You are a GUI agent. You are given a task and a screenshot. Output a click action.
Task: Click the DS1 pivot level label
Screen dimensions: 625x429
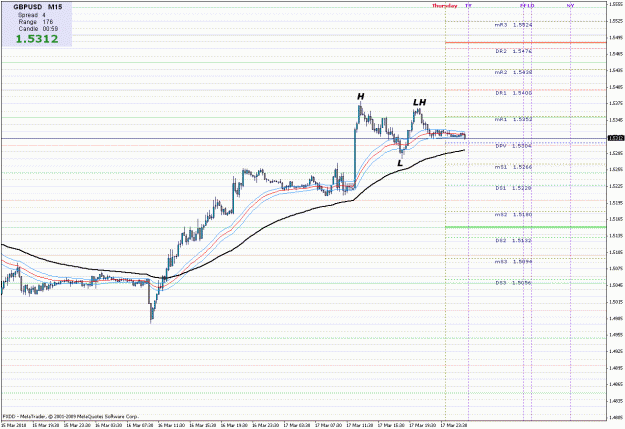click(513, 188)
